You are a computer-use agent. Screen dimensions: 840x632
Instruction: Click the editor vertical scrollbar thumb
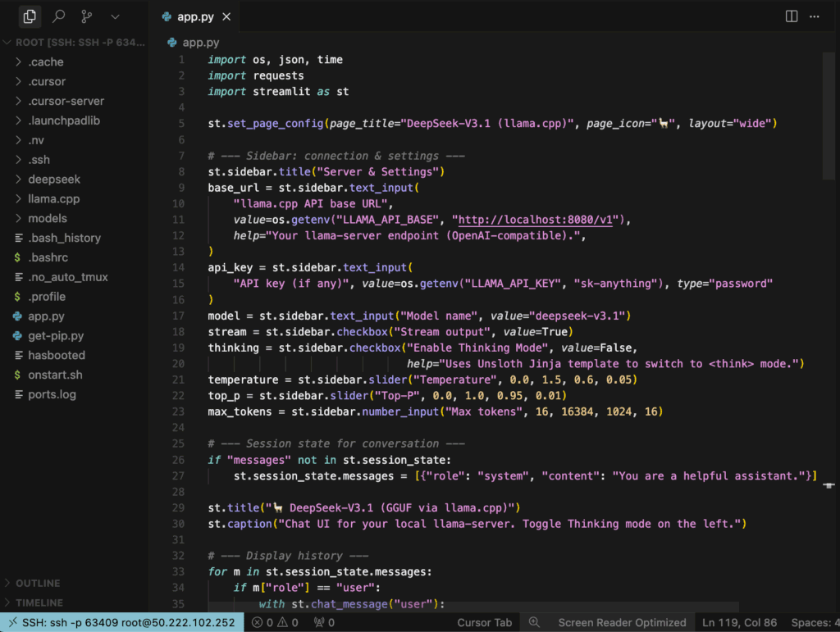click(x=829, y=116)
